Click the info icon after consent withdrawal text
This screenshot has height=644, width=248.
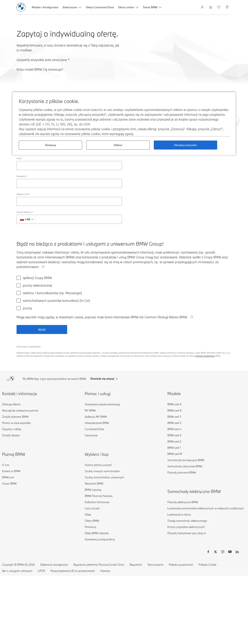pyautogui.click(x=192, y=317)
